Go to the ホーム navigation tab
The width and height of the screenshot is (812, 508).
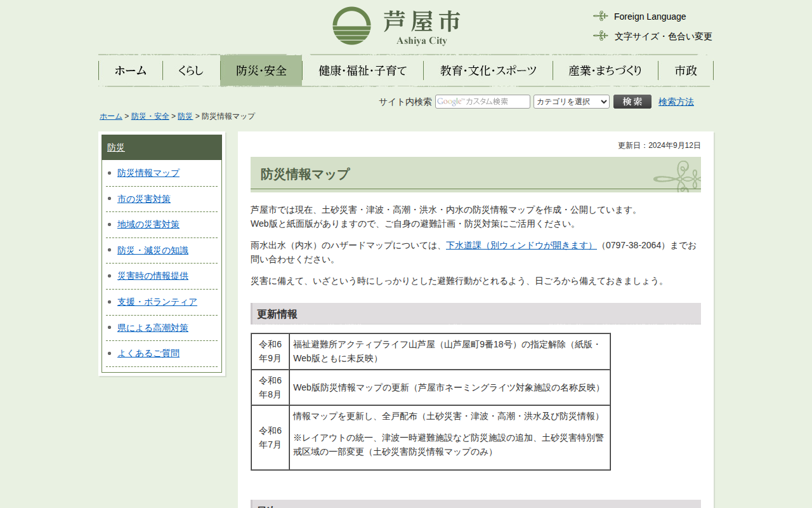[131, 70]
